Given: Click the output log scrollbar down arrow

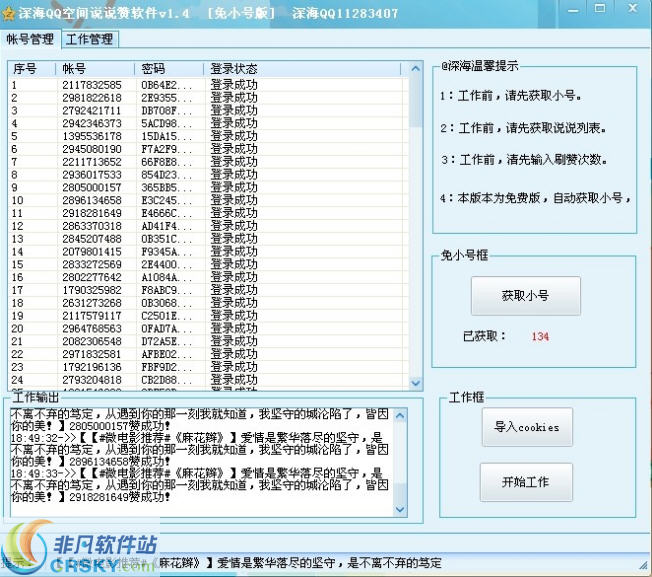Looking at the screenshot, I should click(x=400, y=510).
